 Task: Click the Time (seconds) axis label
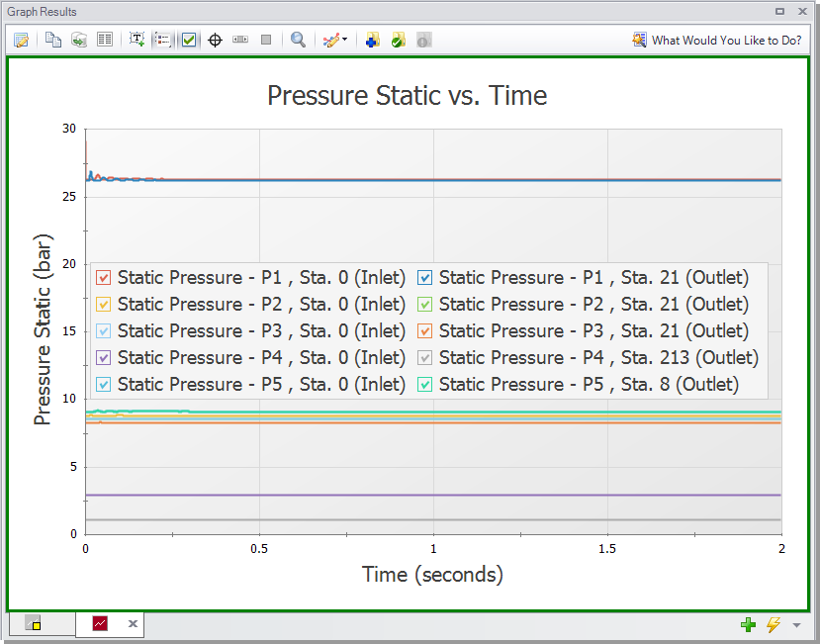(x=432, y=575)
